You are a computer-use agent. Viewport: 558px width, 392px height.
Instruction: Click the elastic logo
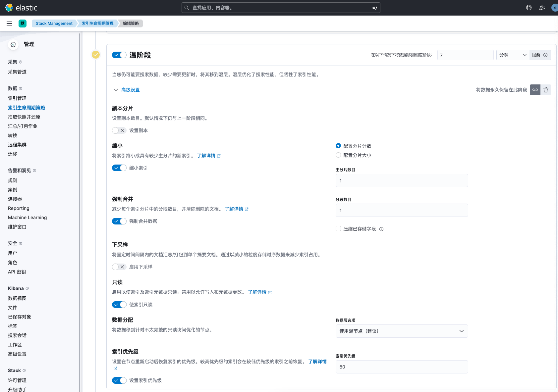click(x=22, y=8)
